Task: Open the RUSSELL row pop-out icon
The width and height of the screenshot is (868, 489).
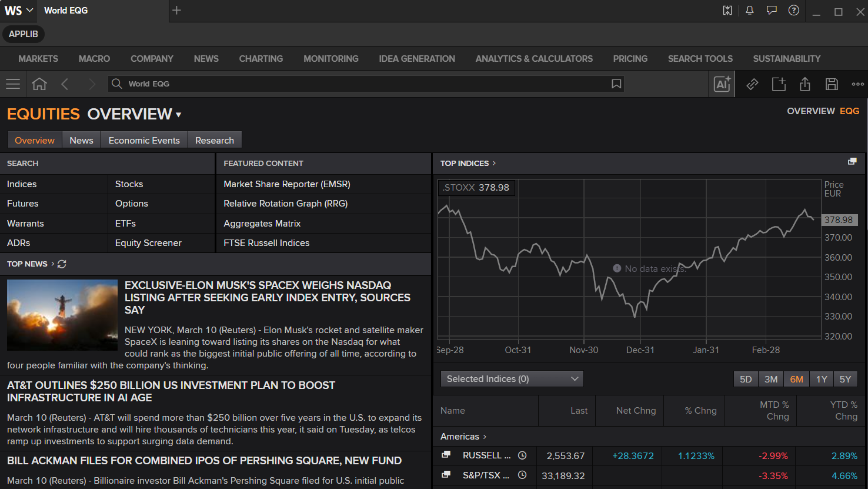Action: point(446,455)
